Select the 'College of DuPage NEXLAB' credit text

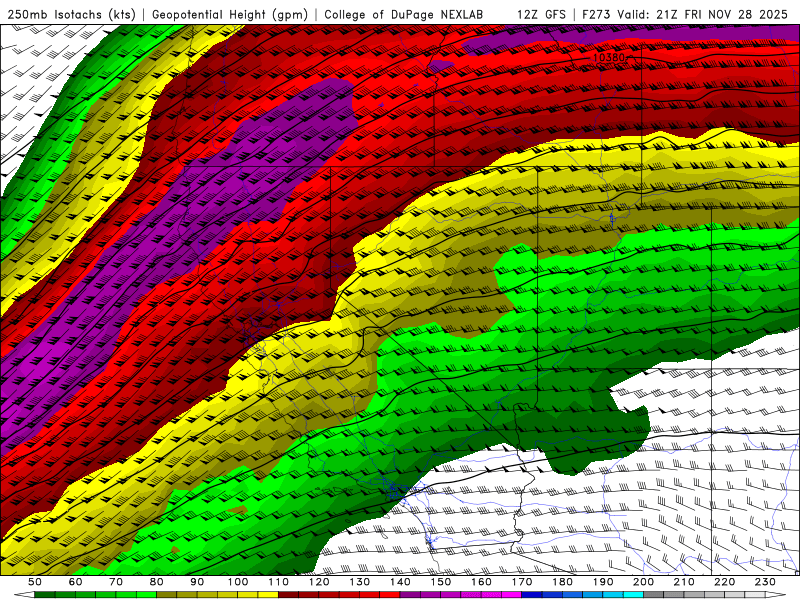404,15
